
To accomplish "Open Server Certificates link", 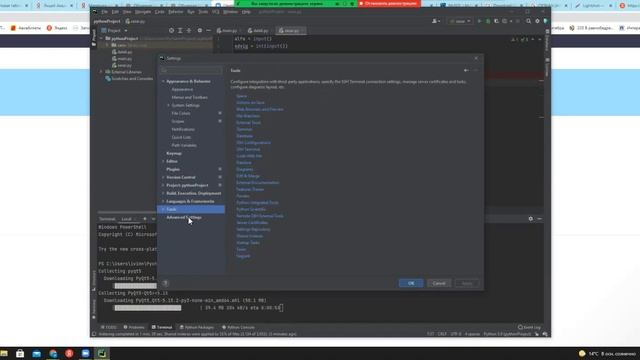I will click(x=252, y=222).
